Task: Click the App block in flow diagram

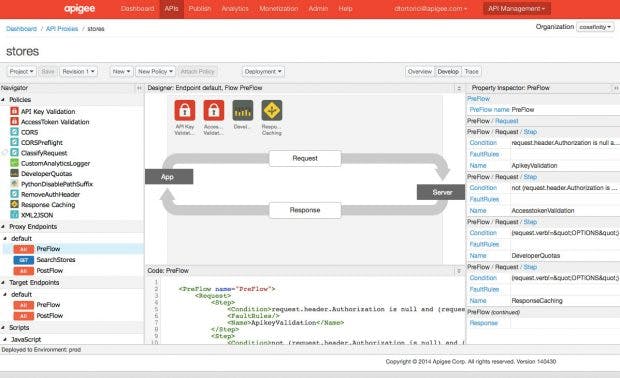Action: (x=169, y=177)
